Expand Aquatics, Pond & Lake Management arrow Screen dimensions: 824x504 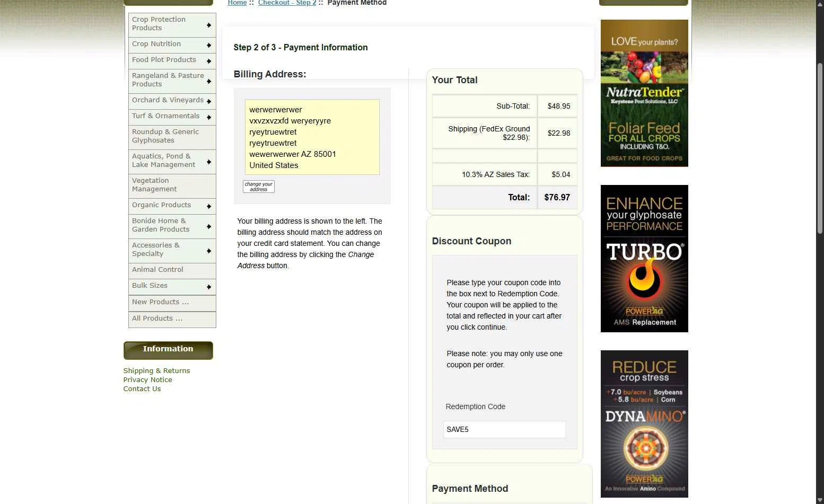coord(209,162)
